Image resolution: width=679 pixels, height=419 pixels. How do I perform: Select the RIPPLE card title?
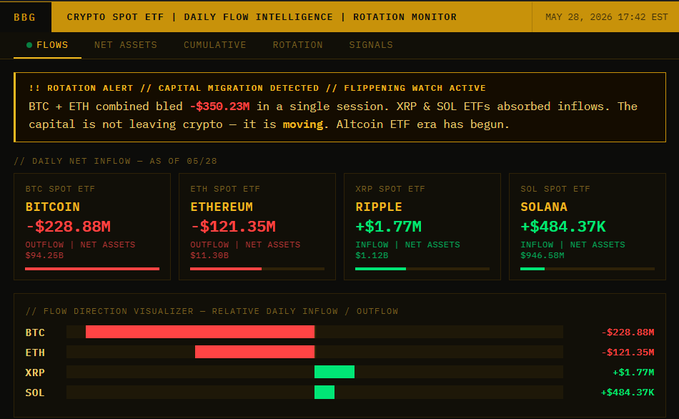coord(378,207)
